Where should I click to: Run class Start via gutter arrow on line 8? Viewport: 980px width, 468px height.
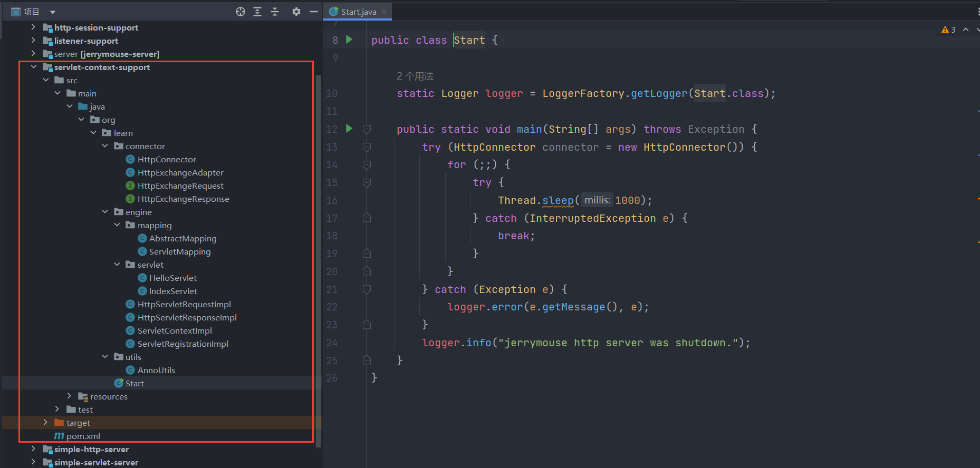[x=349, y=40]
